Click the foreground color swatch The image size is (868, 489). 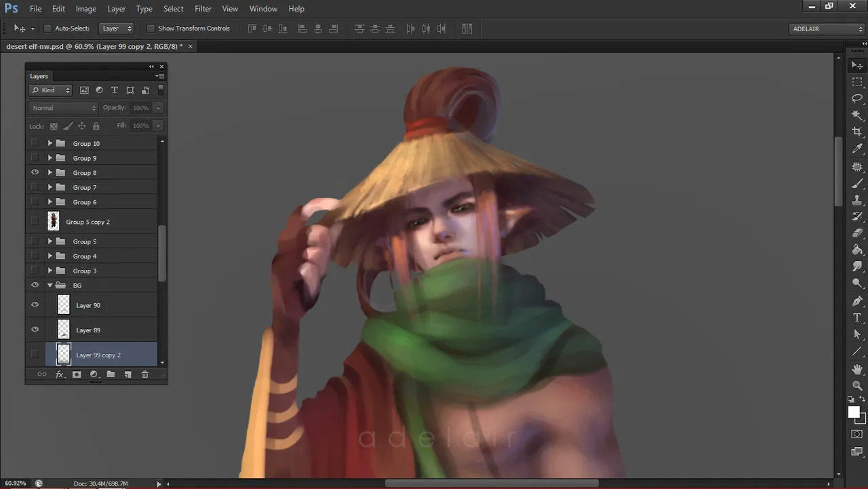(854, 412)
